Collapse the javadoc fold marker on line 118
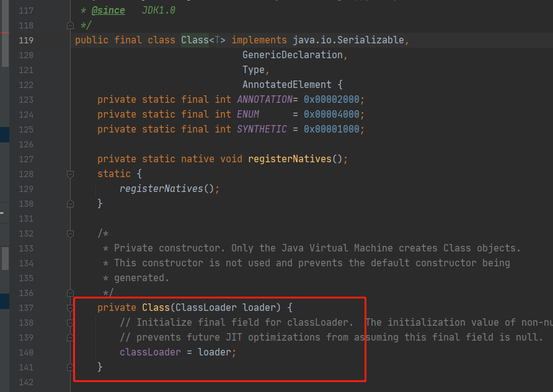 tap(70, 25)
